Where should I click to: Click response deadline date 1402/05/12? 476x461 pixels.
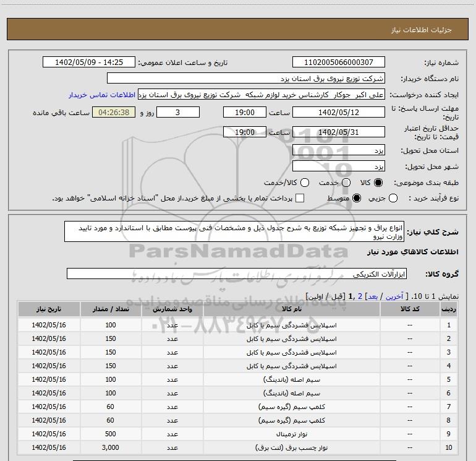[x=339, y=112]
